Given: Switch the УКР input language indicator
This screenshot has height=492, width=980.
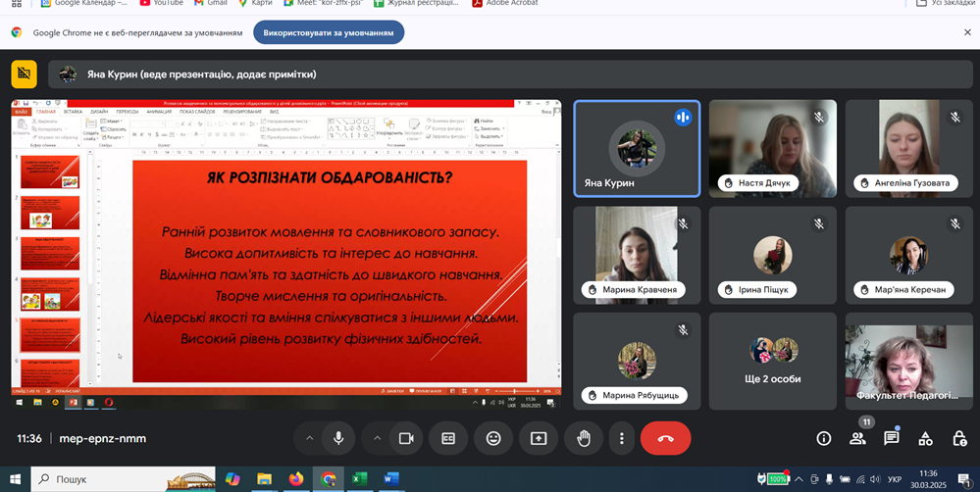Looking at the screenshot, I should tap(895, 479).
